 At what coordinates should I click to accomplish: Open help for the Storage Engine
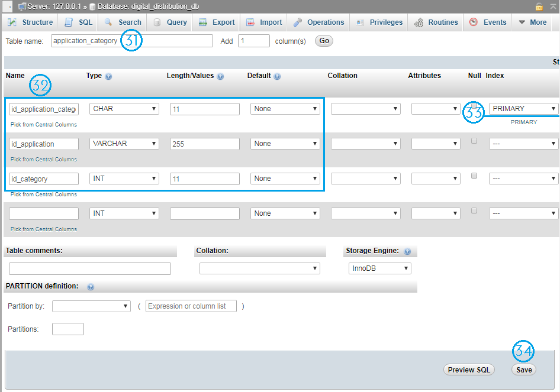(407, 251)
